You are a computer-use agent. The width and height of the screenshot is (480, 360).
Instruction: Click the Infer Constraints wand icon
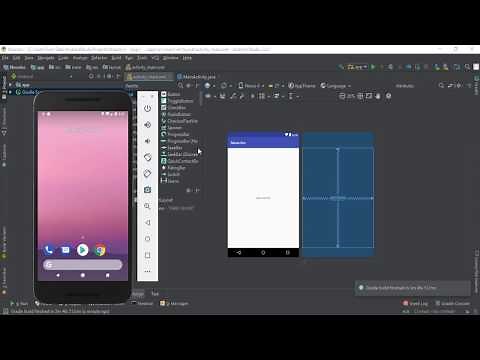(x=242, y=96)
